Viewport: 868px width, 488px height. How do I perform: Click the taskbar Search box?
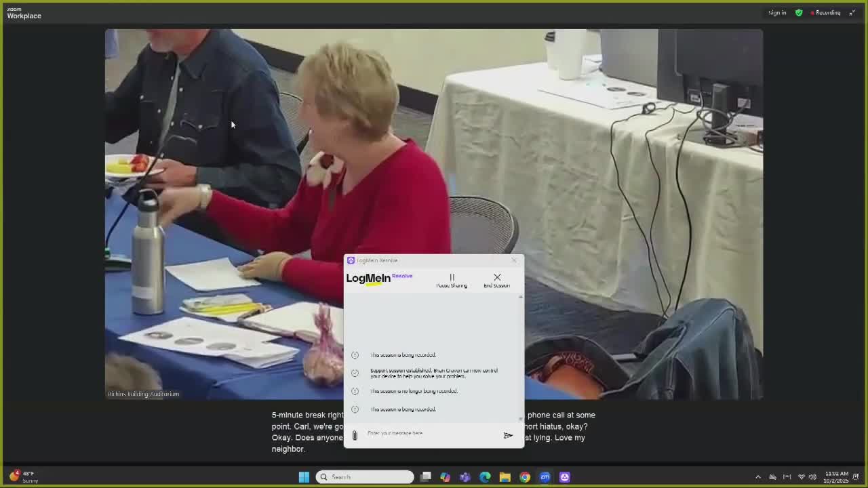(x=365, y=477)
